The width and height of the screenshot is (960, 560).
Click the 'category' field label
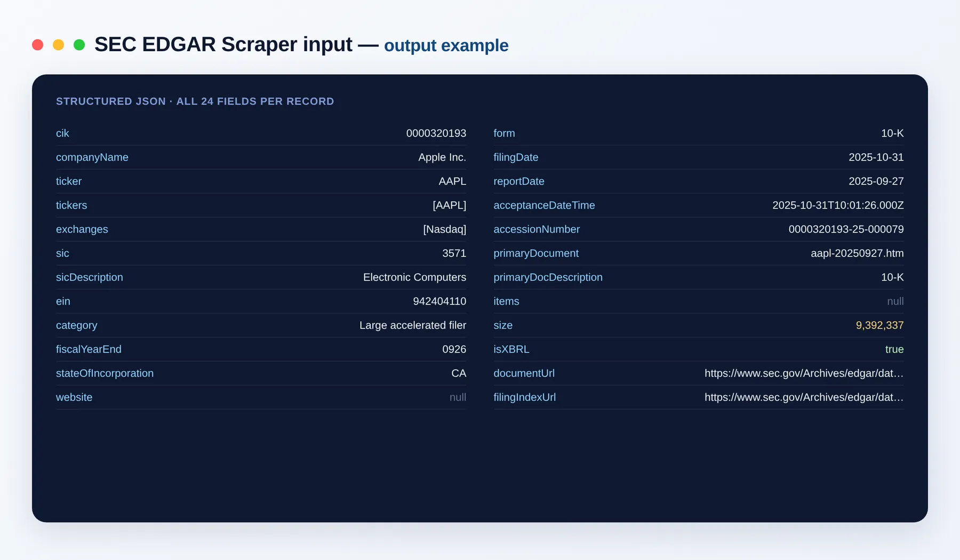point(77,325)
